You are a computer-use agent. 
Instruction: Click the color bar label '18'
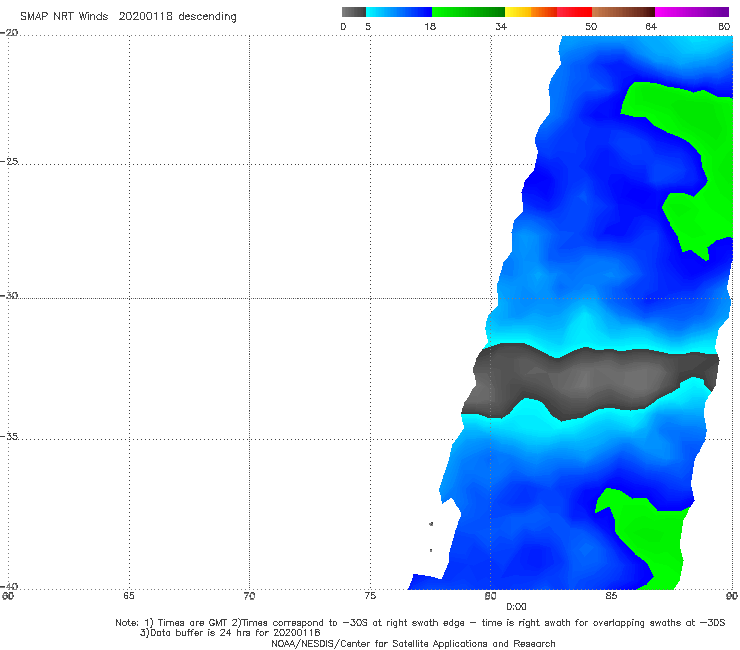(430, 26)
